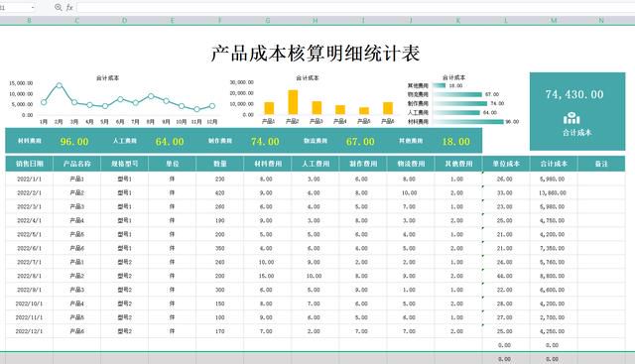Image resolution: width=635 pixels, height=364 pixels.
Task: Click the 单位成本 table header
Action: tap(506, 164)
